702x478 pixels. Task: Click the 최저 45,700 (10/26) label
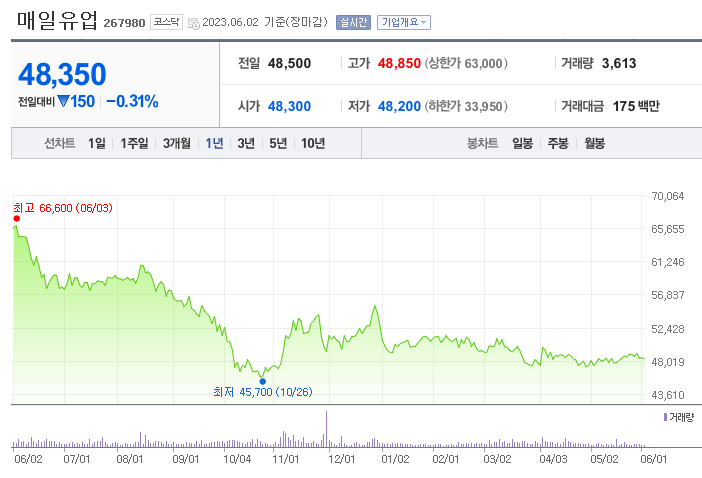(263, 392)
